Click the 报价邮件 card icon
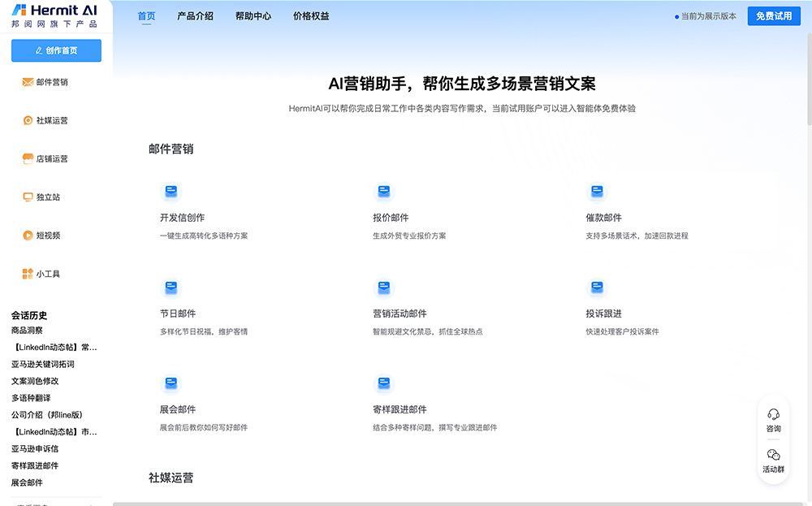 (x=383, y=192)
